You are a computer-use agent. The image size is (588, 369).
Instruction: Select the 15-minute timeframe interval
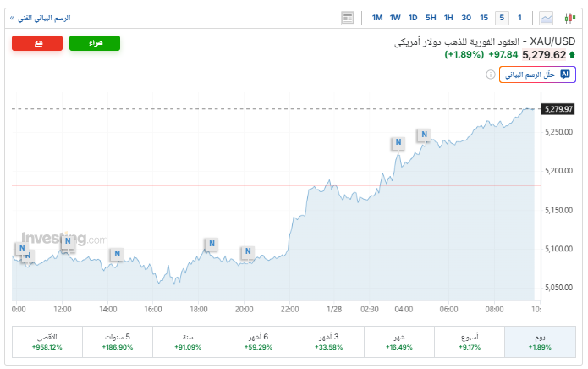(x=484, y=18)
